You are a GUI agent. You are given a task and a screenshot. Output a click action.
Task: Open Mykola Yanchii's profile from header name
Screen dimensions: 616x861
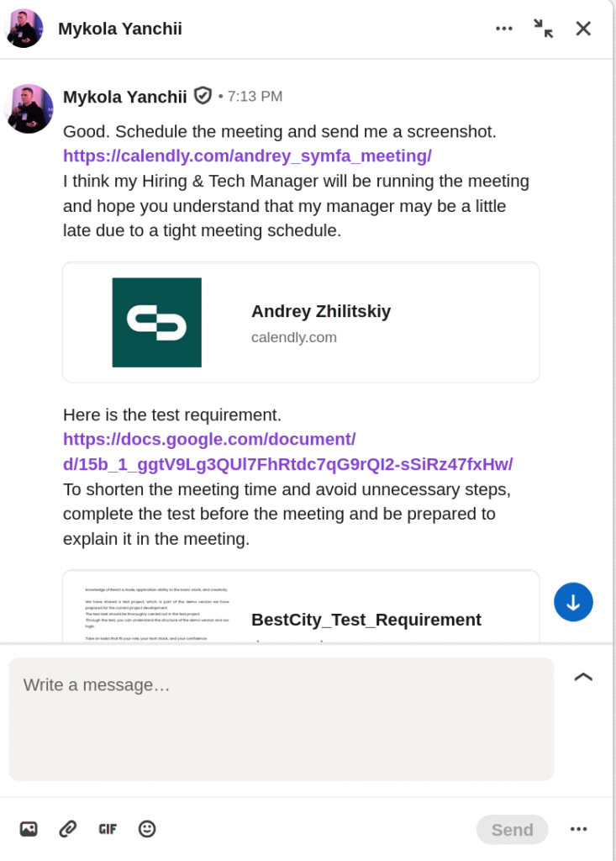click(x=120, y=29)
